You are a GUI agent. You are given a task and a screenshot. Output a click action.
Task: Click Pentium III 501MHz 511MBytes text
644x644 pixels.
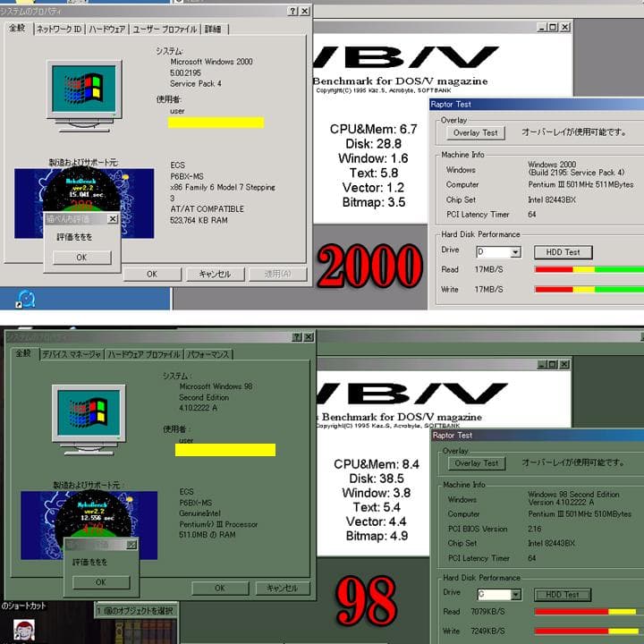point(580,185)
